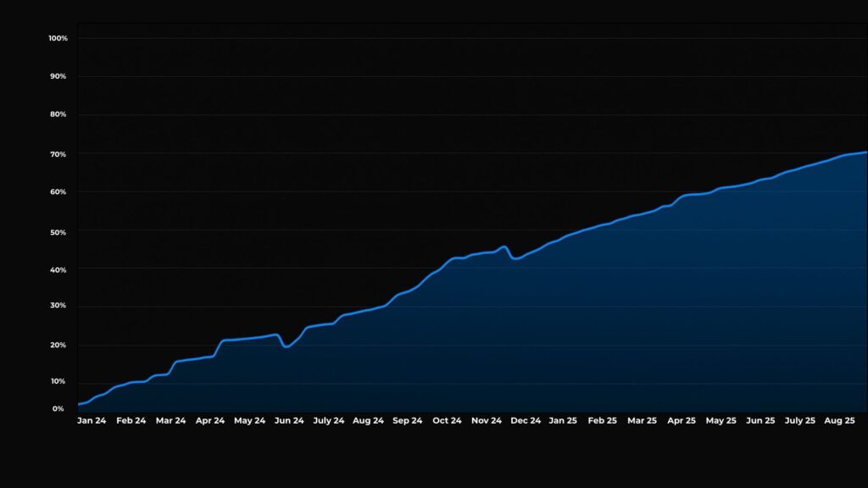Click the line's starting point near 0%
This screenshot has height=488, width=868.
(79, 404)
